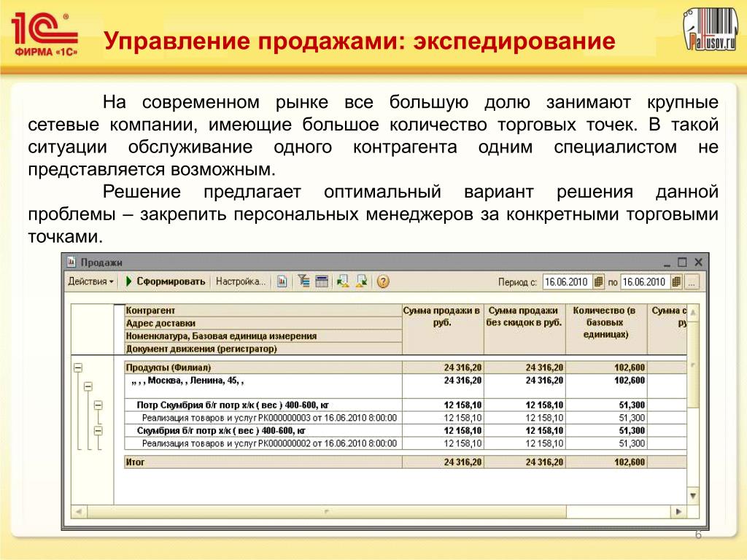The image size is (747, 560).
Task: Click 'Количество (в базовых единицах)' column header
Action: point(605,329)
